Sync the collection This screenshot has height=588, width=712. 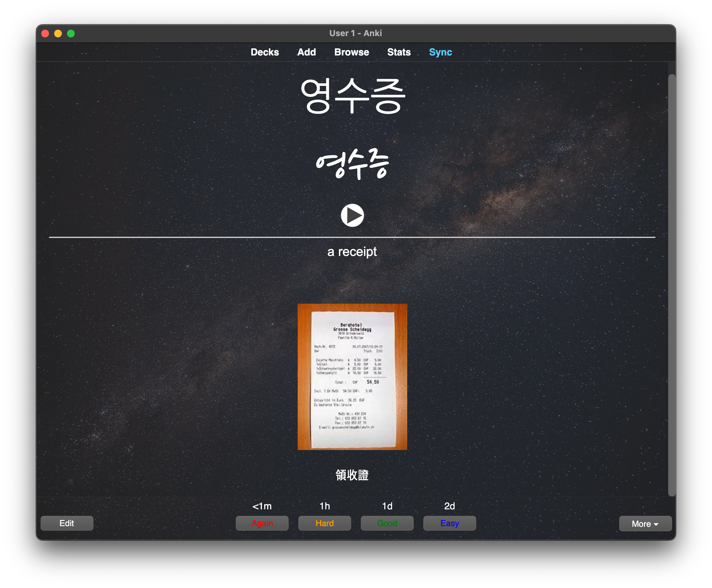pos(440,52)
